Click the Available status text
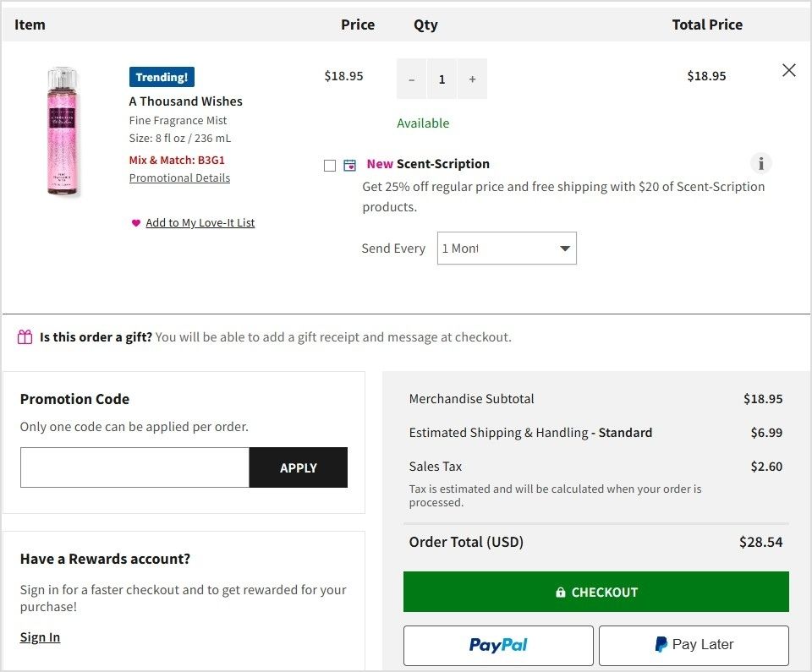812x672 pixels. click(423, 123)
